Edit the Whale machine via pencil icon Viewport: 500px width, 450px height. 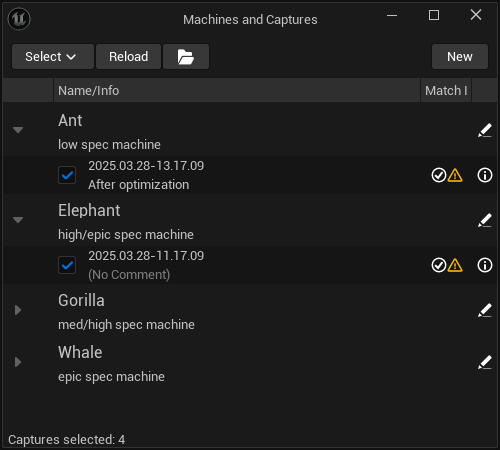tap(485, 362)
